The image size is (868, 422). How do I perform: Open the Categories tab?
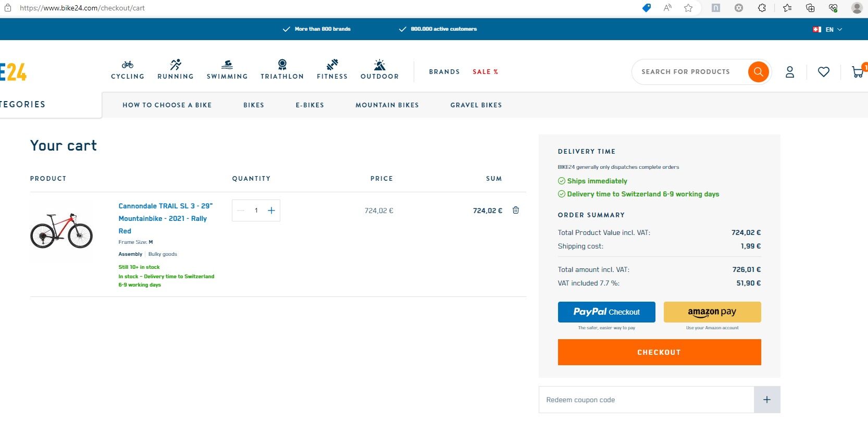(50, 105)
